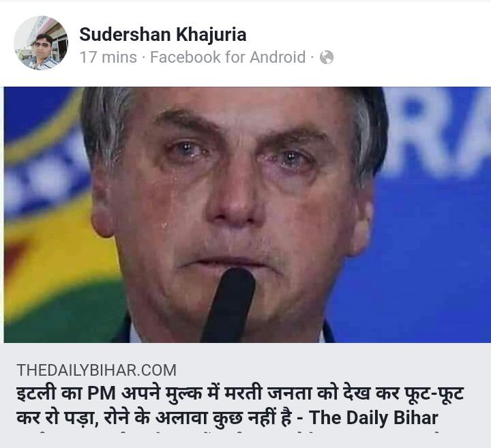Click the surname "Khajuria" in the post header
This screenshot has height=448, width=491.
(x=211, y=35)
